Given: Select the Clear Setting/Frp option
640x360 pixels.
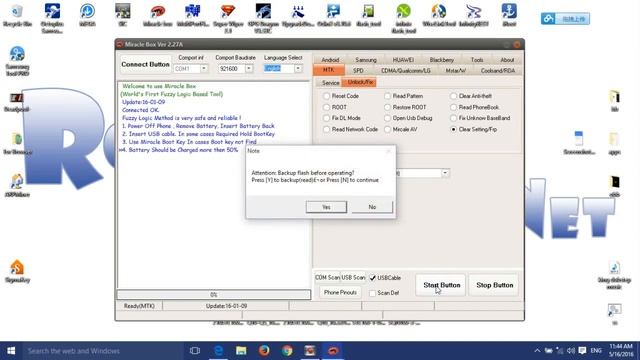Looking at the screenshot, I should click(453, 129).
